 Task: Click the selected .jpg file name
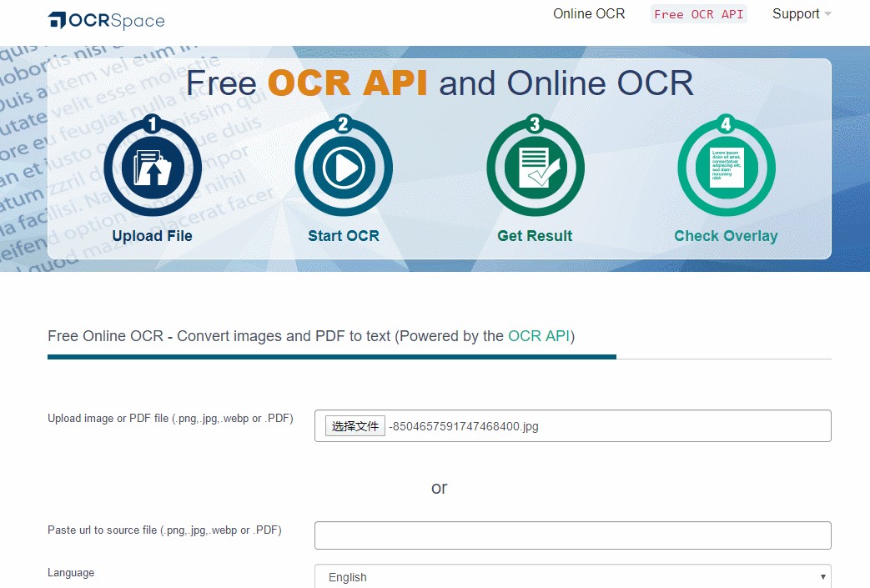point(464,426)
